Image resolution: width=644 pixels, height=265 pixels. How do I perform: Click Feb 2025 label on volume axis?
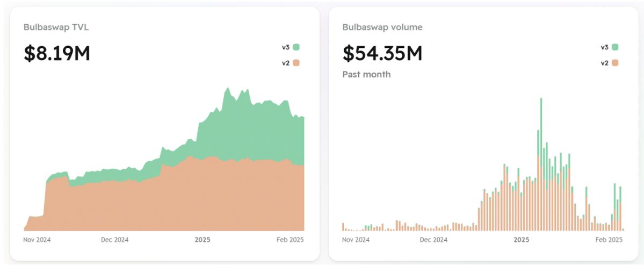coord(609,240)
